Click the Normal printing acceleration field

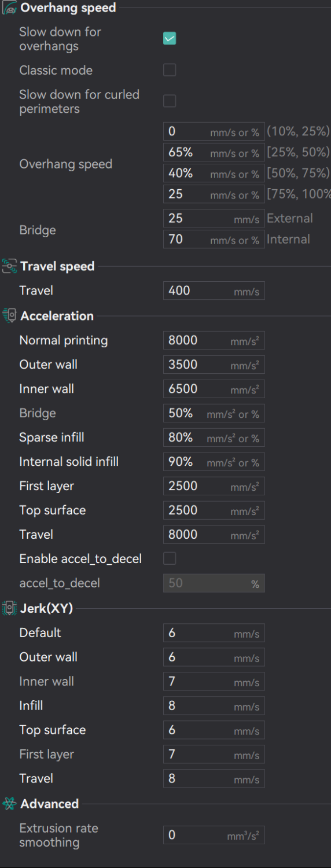pyautogui.click(x=214, y=340)
